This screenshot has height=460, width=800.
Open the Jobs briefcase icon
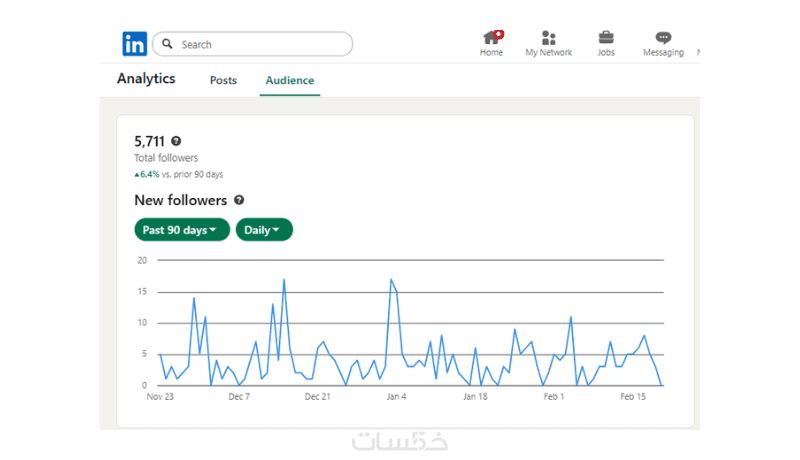pyautogui.click(x=606, y=38)
